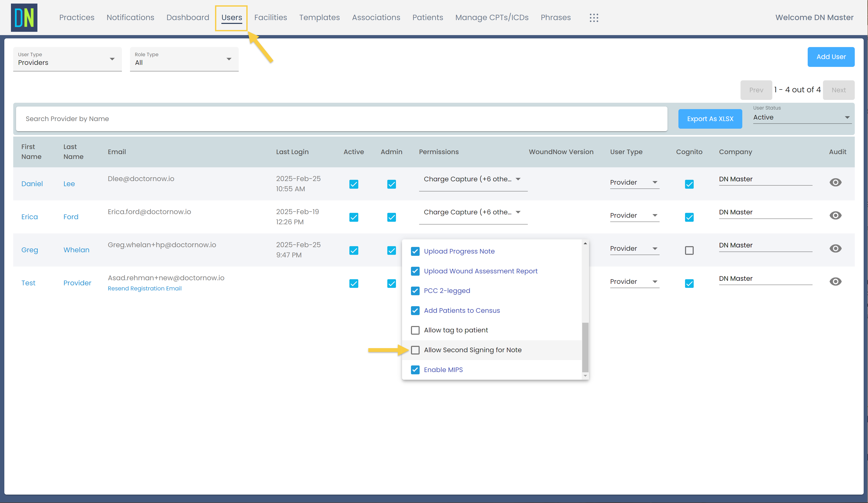Toggle Cognito checkbox for Greg Whelan
The image size is (868, 503).
pyautogui.click(x=689, y=250)
